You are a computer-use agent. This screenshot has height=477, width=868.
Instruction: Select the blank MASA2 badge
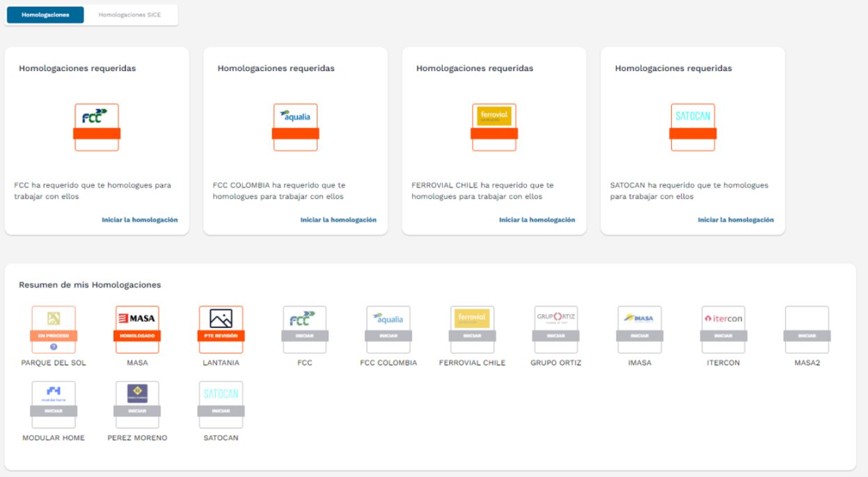click(807, 329)
